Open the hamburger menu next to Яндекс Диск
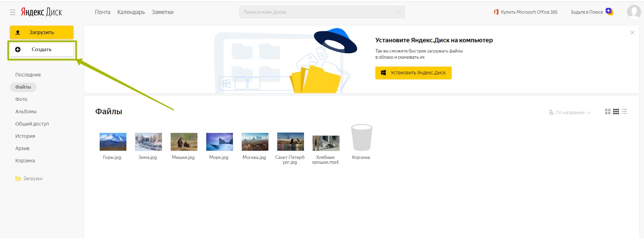This screenshot has width=644, height=238. [x=12, y=12]
